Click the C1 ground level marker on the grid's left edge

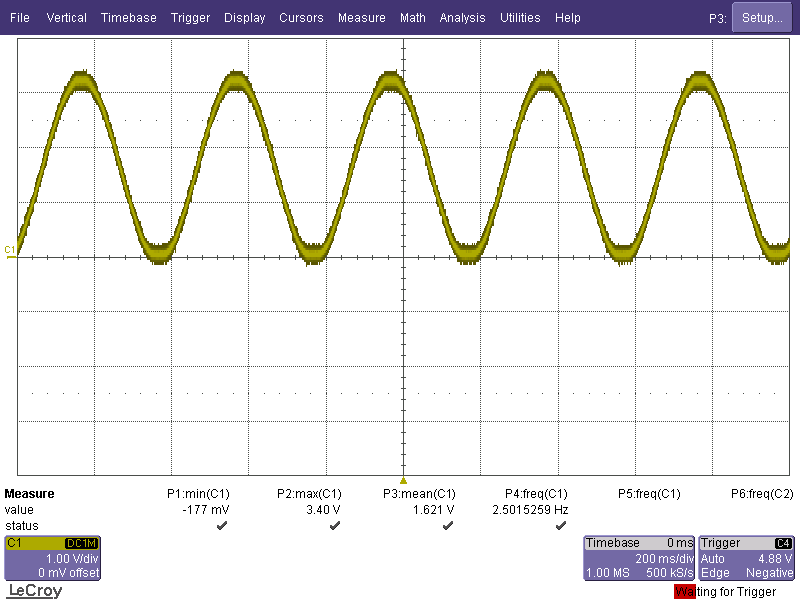click(x=10, y=250)
